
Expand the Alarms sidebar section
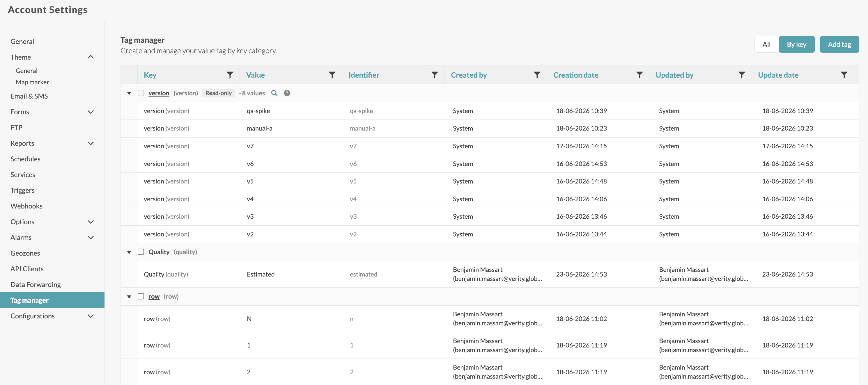point(91,238)
